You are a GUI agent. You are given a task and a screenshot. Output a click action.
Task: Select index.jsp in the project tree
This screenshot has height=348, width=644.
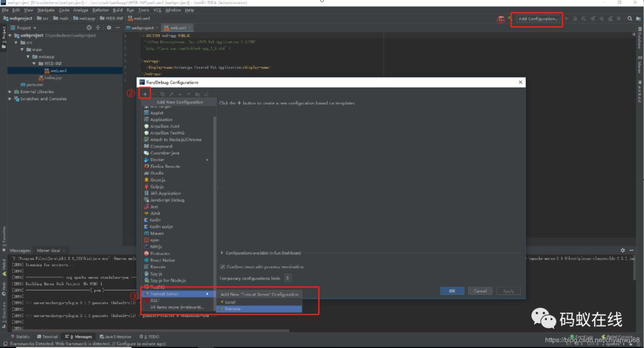point(51,77)
